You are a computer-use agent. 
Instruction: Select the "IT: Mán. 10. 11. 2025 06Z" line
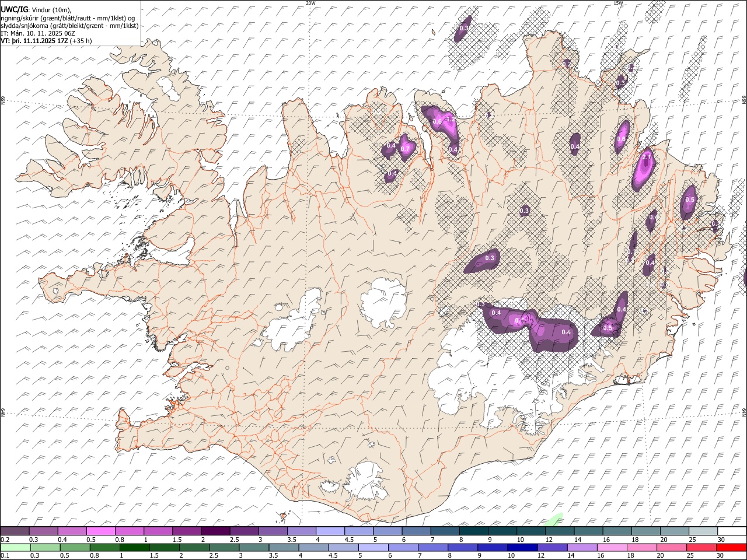(x=38, y=33)
